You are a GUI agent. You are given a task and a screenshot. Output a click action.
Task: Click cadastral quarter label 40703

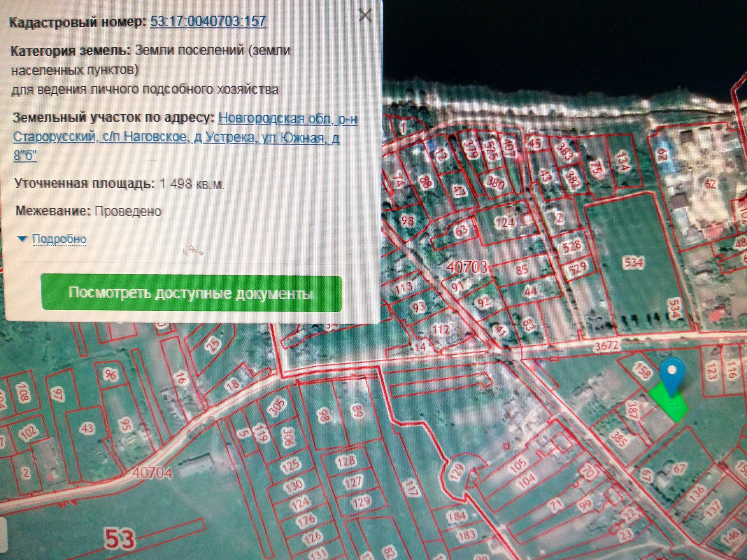click(x=466, y=267)
